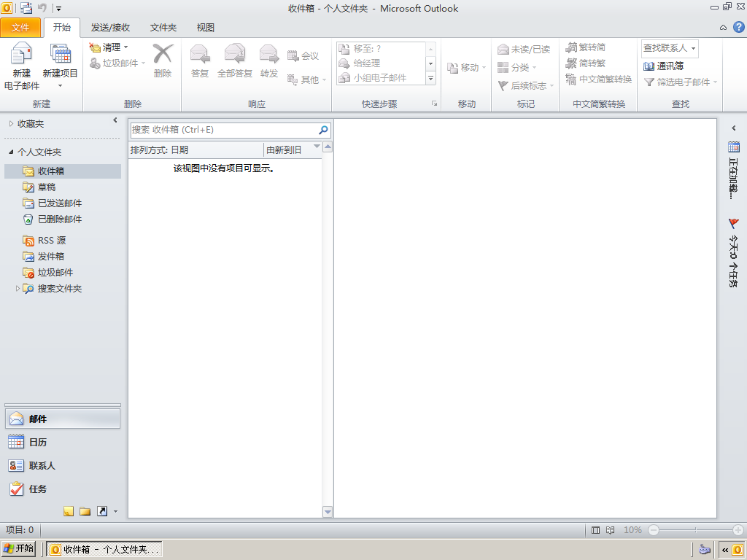Click the 转发 (Forward) icon
Screen dimensions: 747x560
pyautogui.click(x=269, y=53)
